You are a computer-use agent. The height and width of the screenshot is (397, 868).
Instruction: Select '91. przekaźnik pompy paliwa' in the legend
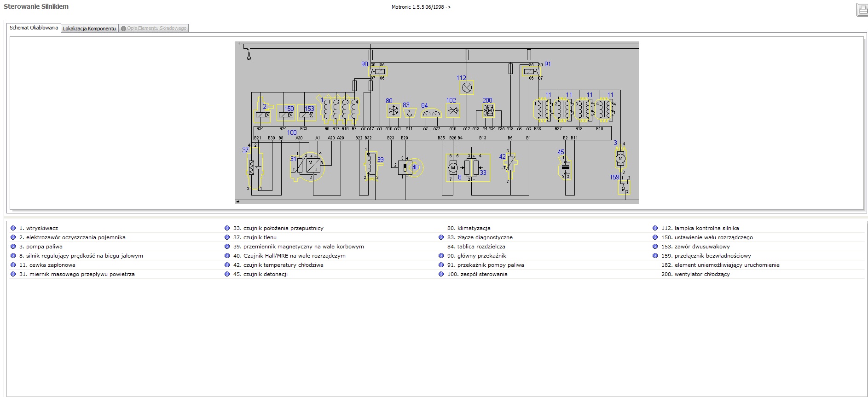486,265
